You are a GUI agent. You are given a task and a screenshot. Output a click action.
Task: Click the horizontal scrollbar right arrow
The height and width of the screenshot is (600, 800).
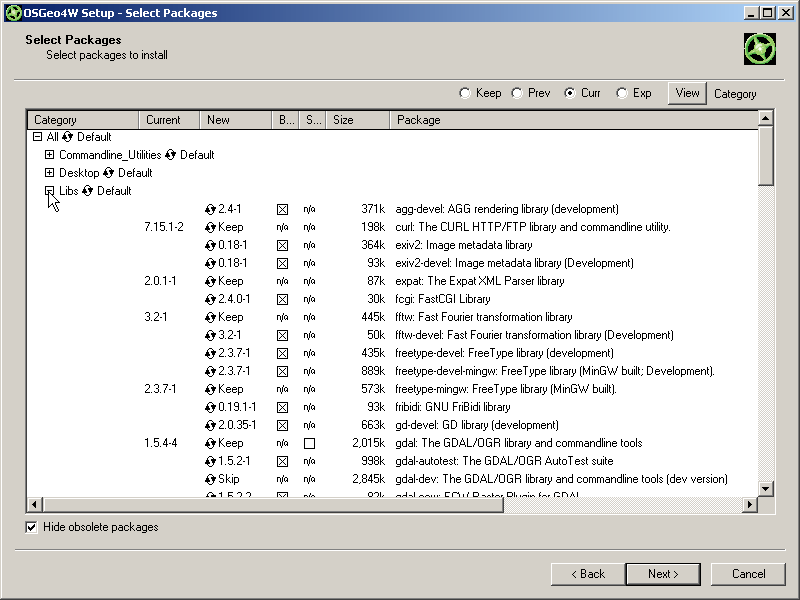click(749, 505)
